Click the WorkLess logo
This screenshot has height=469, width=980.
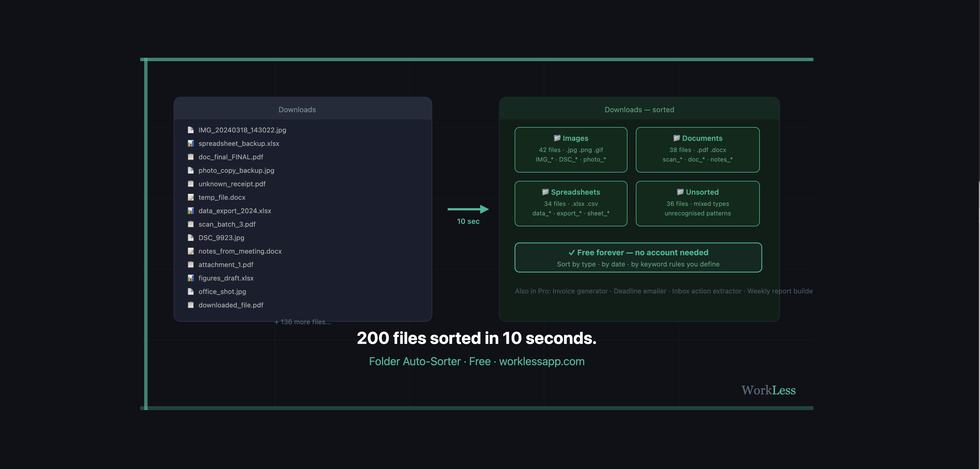[769, 390]
